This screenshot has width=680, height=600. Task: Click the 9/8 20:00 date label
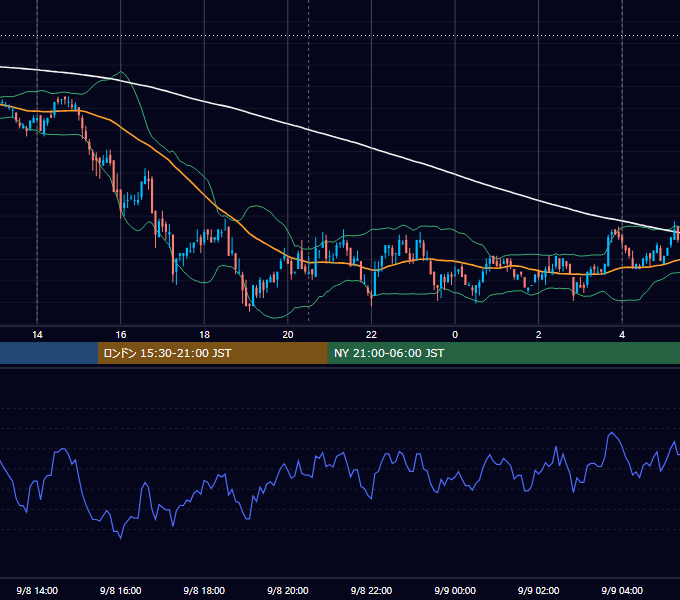(x=288, y=590)
